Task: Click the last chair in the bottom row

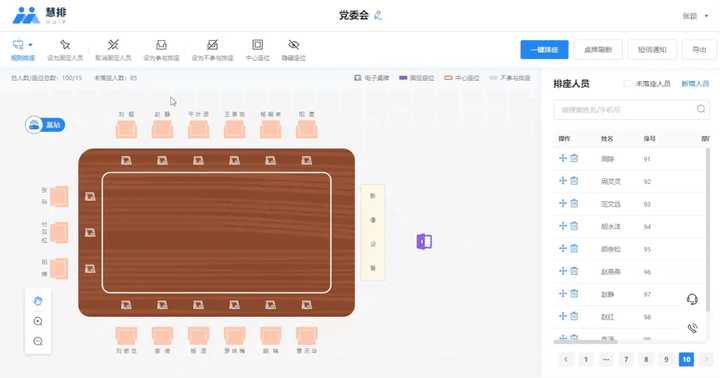Action: click(x=307, y=336)
